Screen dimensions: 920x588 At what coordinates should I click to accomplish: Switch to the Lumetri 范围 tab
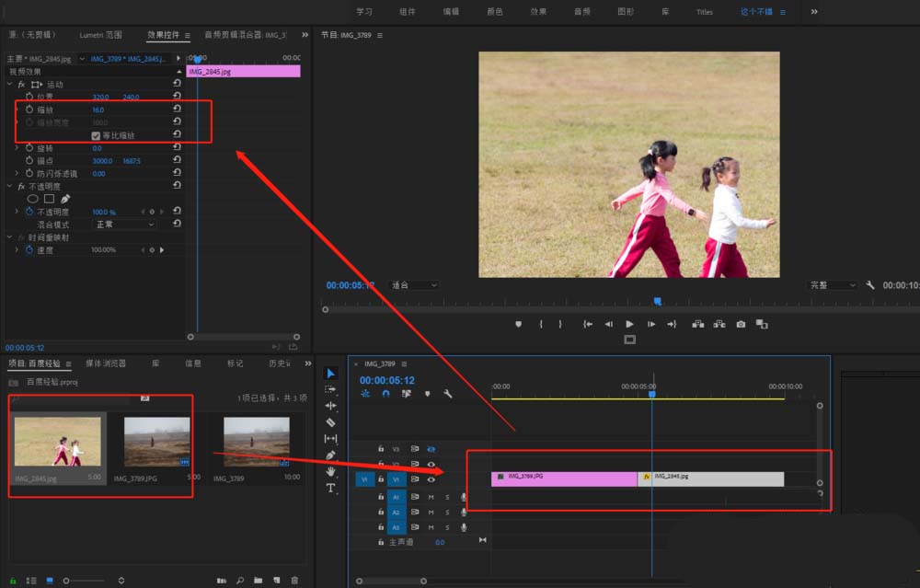click(100, 35)
